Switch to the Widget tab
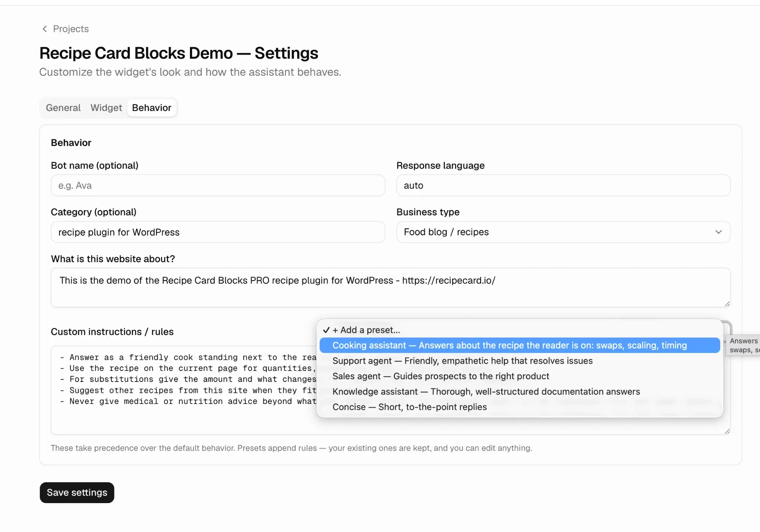760x532 pixels. tap(106, 108)
